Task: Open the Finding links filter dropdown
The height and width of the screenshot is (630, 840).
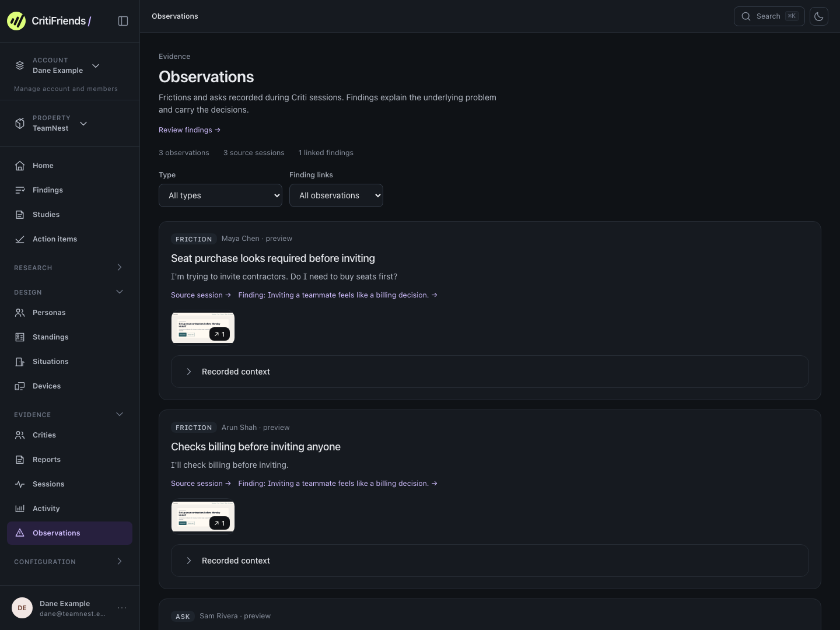Action: tap(336, 195)
